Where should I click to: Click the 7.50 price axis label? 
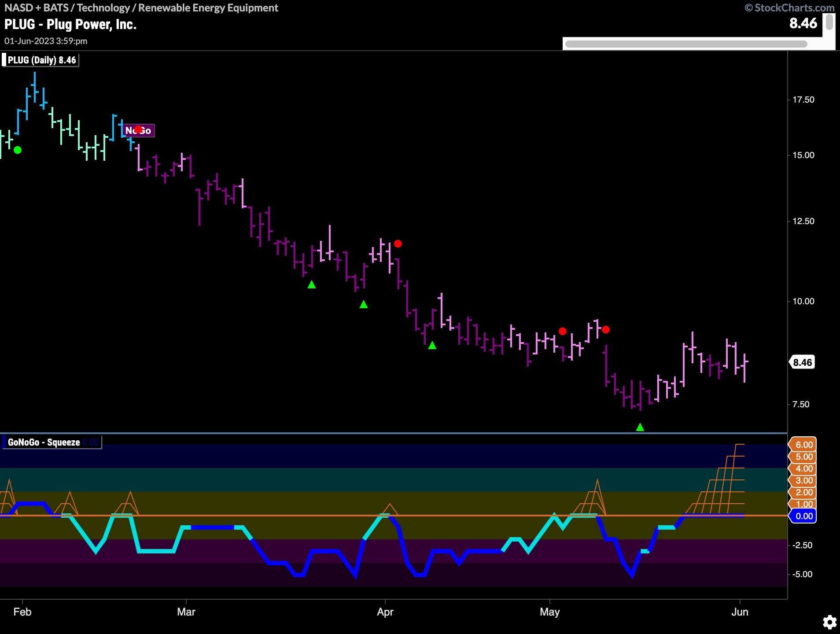(x=801, y=404)
